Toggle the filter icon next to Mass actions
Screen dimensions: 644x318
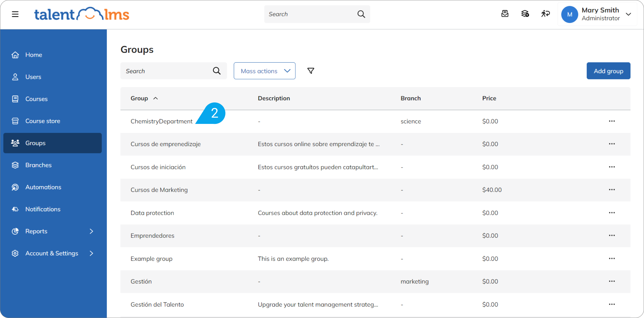(311, 71)
